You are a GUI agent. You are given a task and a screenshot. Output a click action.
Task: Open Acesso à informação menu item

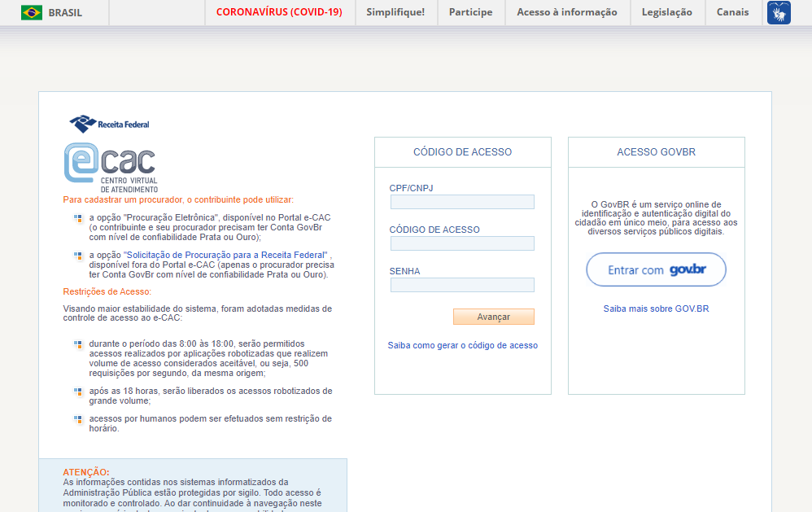point(567,12)
